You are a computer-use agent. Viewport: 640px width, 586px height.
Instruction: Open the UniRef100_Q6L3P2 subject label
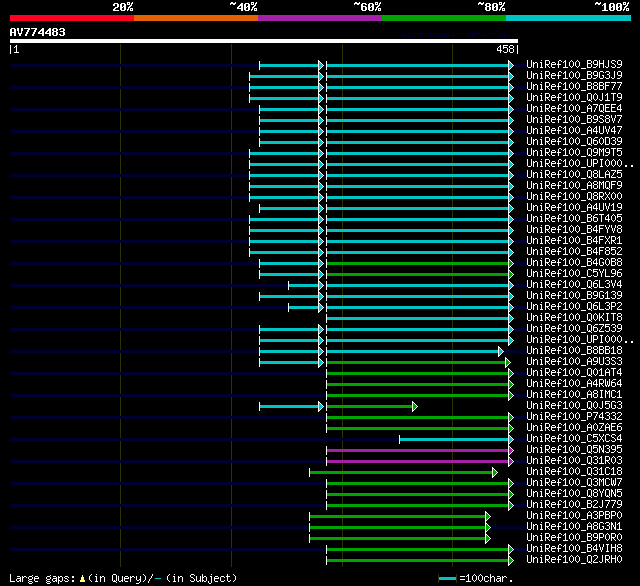pyautogui.click(x=574, y=306)
